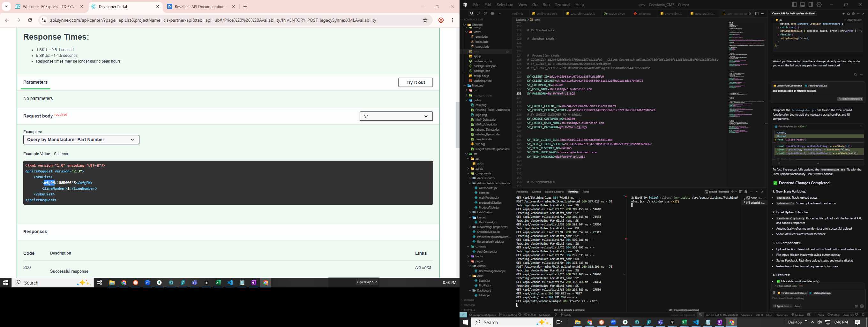
Task: Open request body content type dropdown
Action: point(396,116)
